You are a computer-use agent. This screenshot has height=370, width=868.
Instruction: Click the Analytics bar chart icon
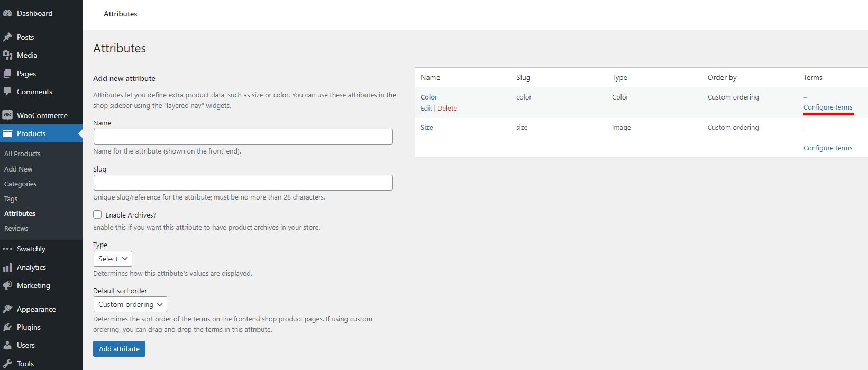click(x=7, y=267)
